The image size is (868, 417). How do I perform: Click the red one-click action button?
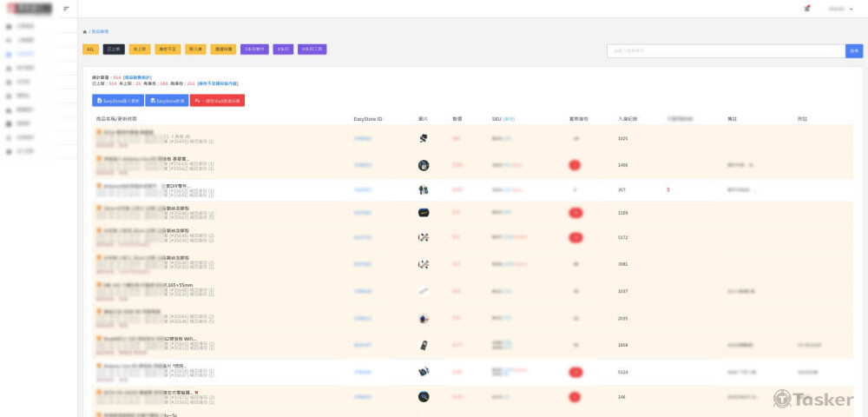click(217, 101)
